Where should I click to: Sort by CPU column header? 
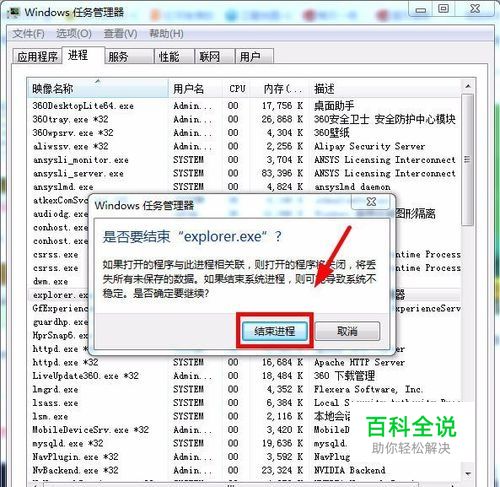237,88
